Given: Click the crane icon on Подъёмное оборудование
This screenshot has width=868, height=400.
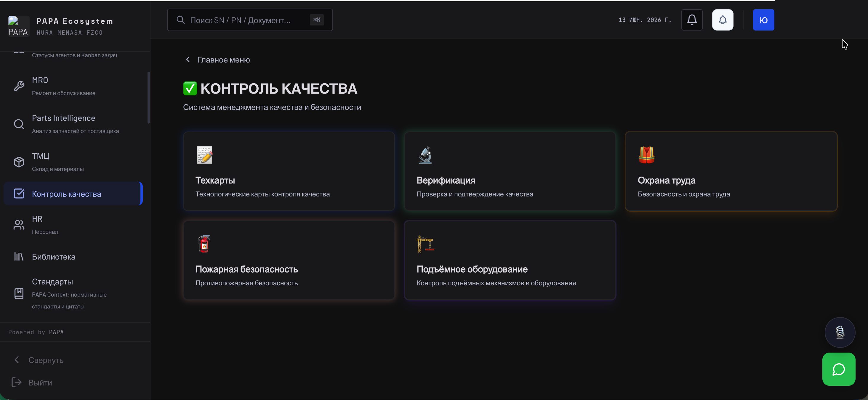Looking at the screenshot, I should [426, 244].
